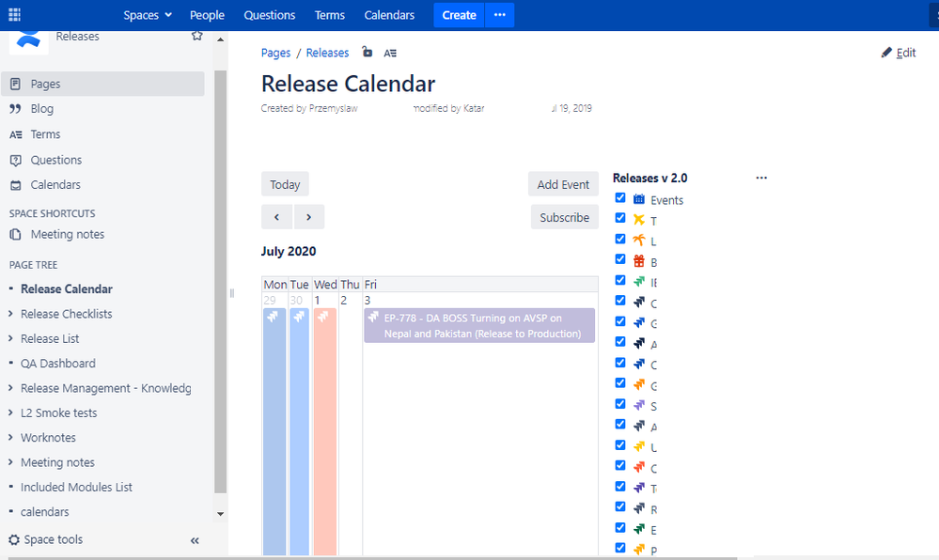Screen dimensions: 939x560
Task: Open the app switcher grid icon
Action: point(14,14)
